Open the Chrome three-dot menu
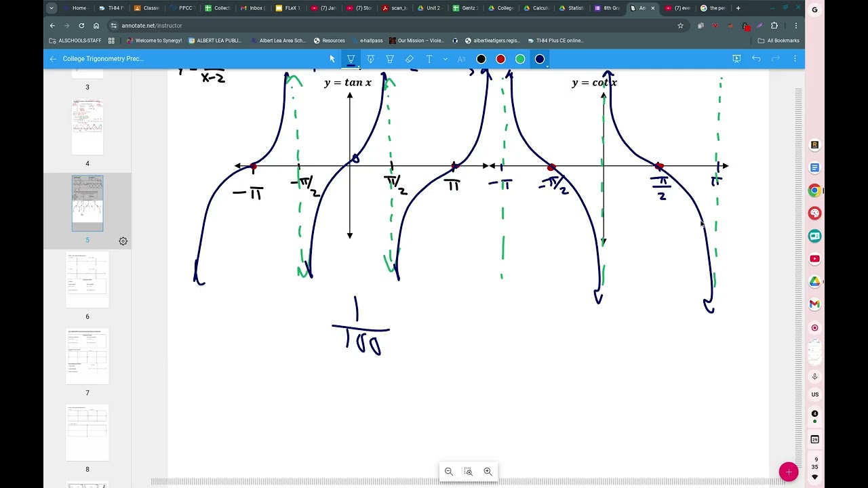868x488 pixels. pyautogui.click(x=795, y=26)
